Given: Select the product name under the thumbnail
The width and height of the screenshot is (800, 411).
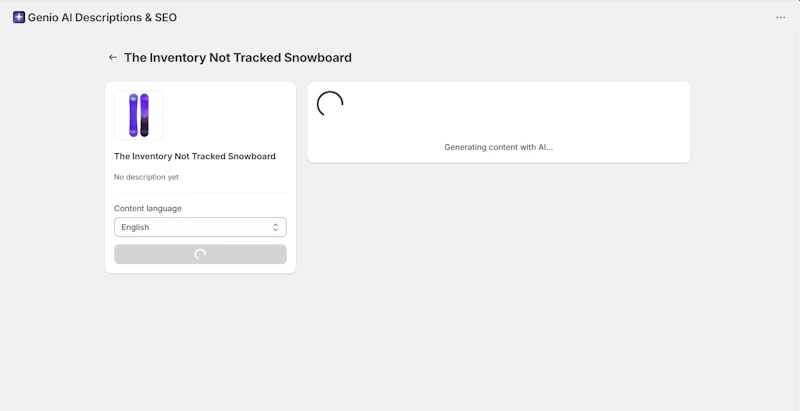Looking at the screenshot, I should click(194, 156).
